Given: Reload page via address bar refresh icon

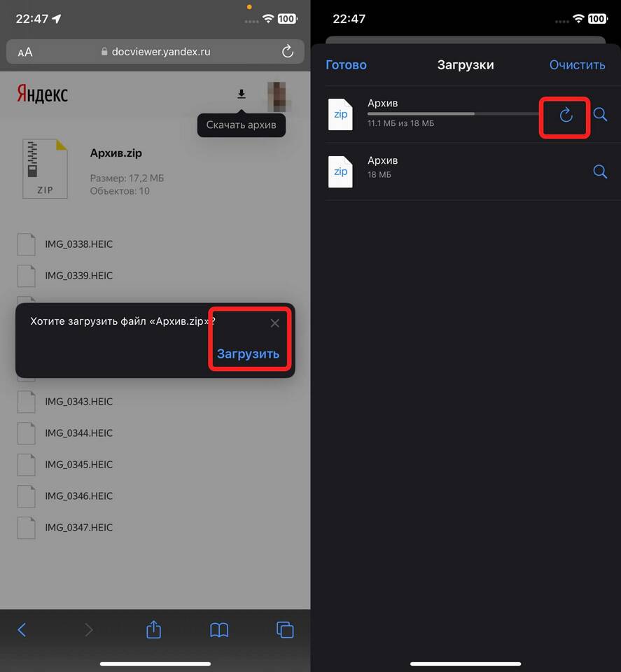Looking at the screenshot, I should [288, 51].
